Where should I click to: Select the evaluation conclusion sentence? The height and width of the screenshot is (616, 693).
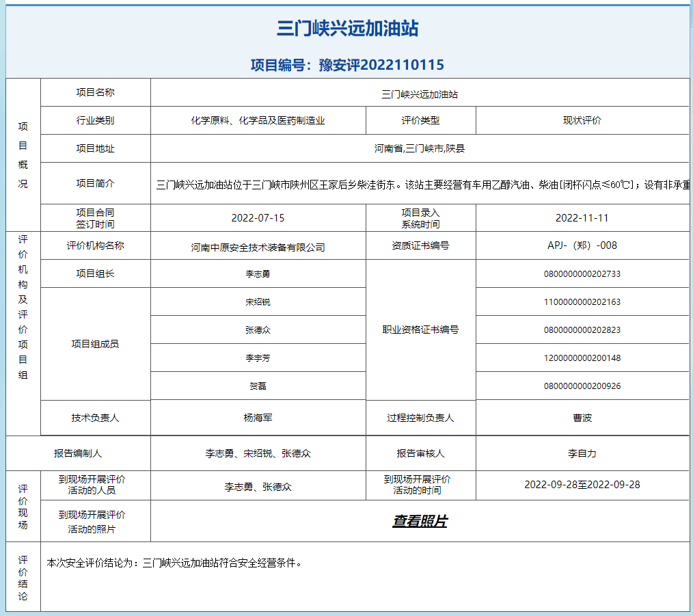pos(174,563)
